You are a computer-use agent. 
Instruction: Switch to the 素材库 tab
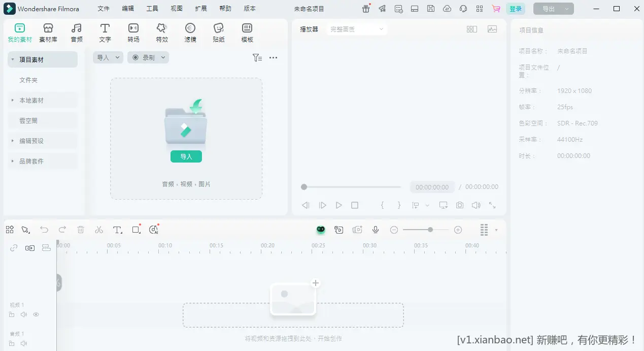48,32
